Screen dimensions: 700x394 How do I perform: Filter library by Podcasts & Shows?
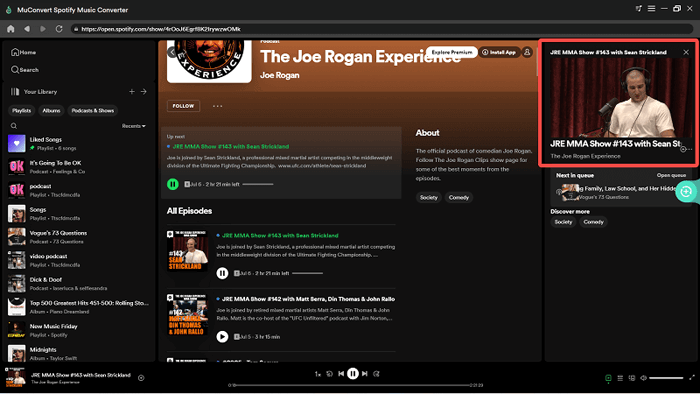coord(93,111)
